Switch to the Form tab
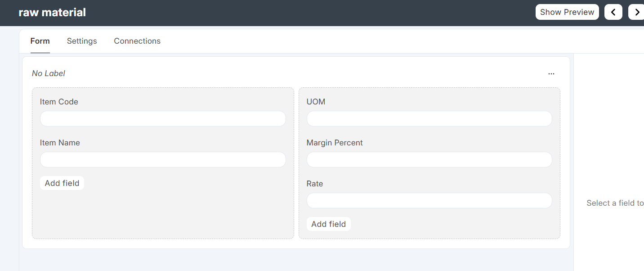This screenshot has height=271, width=644. pyautogui.click(x=40, y=41)
